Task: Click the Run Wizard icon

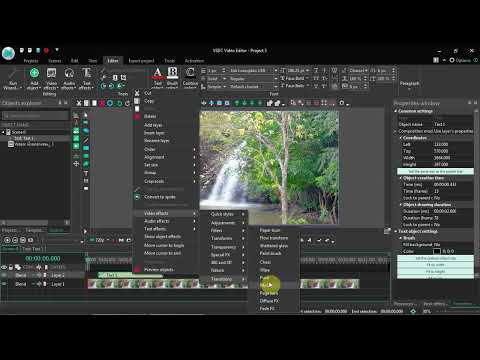Action: (13, 73)
